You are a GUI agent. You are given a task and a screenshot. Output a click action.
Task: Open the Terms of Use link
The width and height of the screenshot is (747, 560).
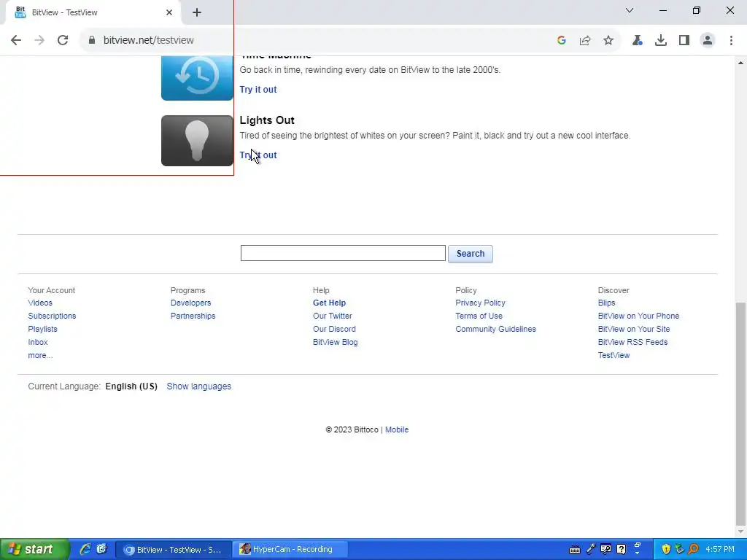(x=479, y=316)
